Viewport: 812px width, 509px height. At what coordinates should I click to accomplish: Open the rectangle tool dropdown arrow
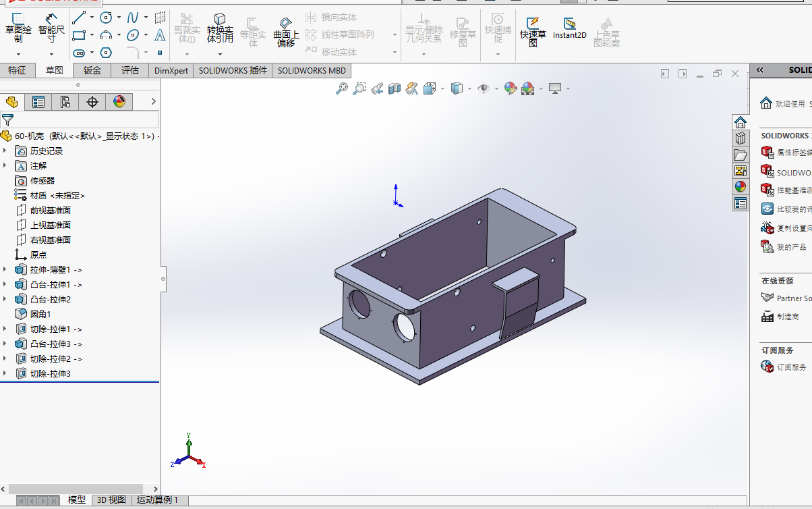click(x=92, y=35)
